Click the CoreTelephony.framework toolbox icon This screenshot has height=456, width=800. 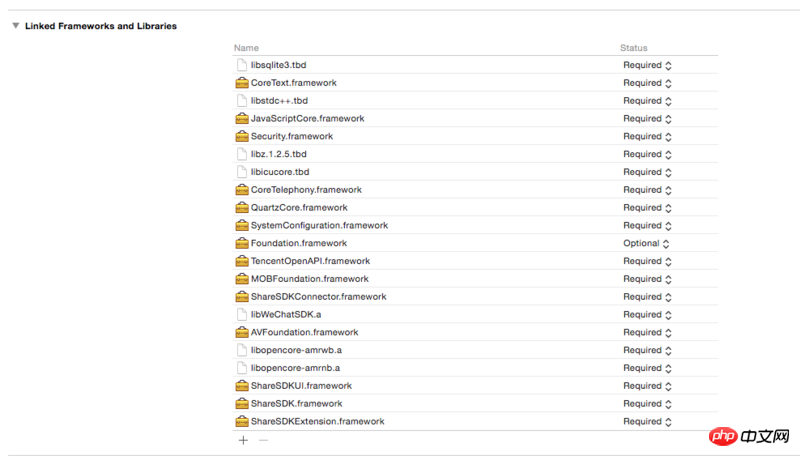(x=242, y=190)
